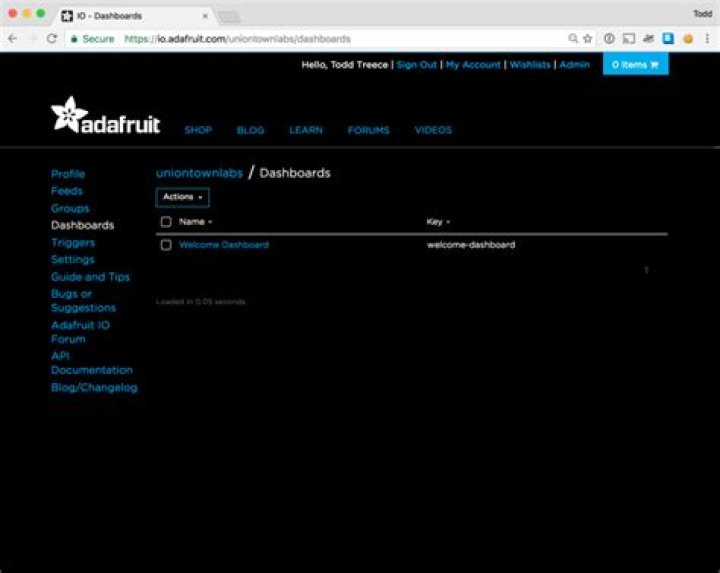Bookmark this page with the star icon
This screenshot has height=573, width=720.
[x=588, y=38]
